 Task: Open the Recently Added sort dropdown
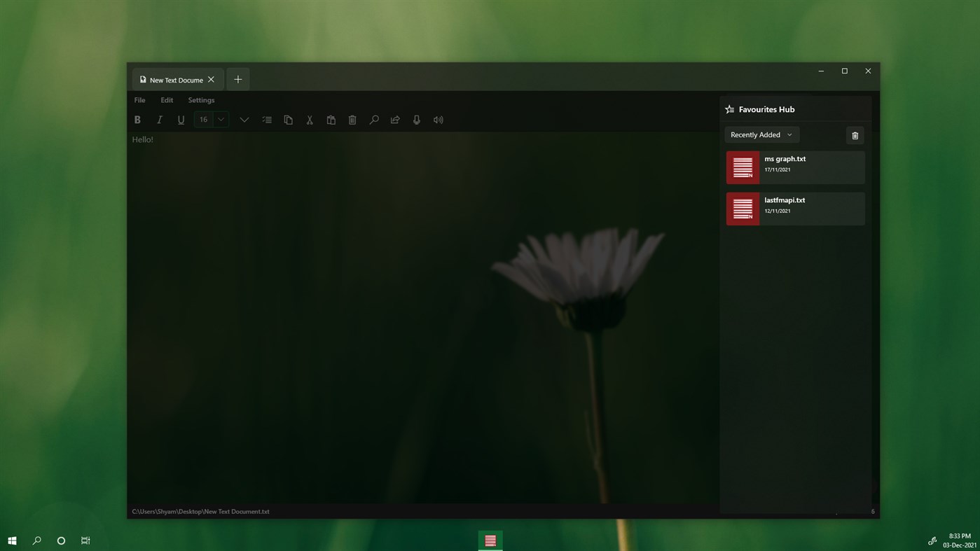tap(761, 134)
